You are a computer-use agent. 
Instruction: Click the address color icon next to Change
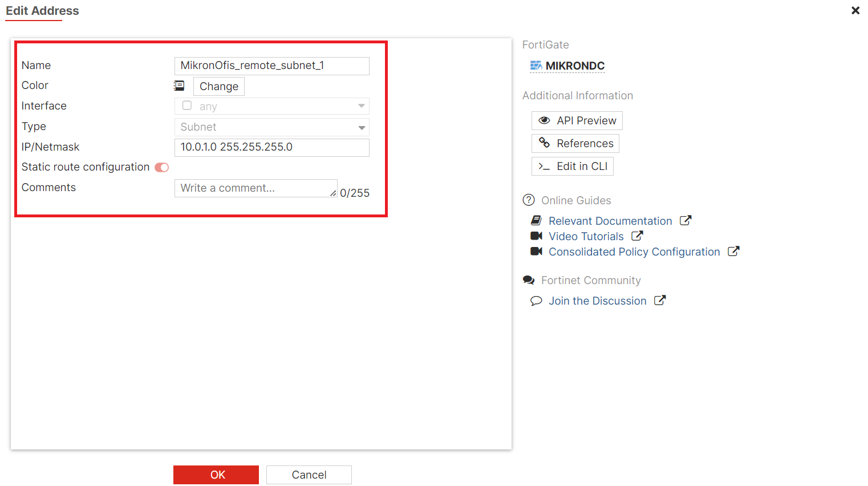tap(179, 86)
